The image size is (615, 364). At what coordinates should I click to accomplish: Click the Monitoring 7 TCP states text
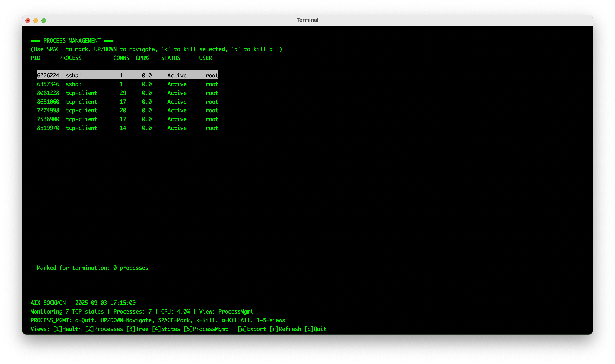67,312
